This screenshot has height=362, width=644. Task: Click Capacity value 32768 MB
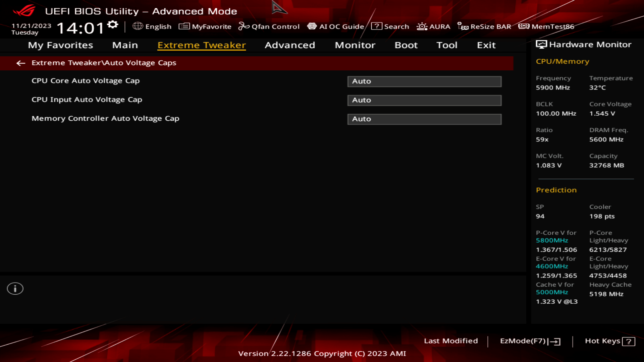606,165
